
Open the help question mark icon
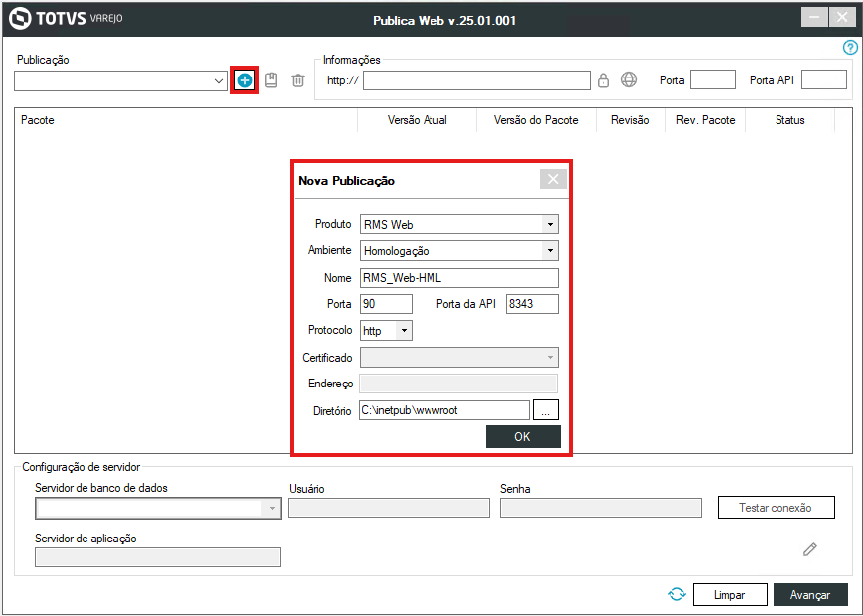coord(850,48)
